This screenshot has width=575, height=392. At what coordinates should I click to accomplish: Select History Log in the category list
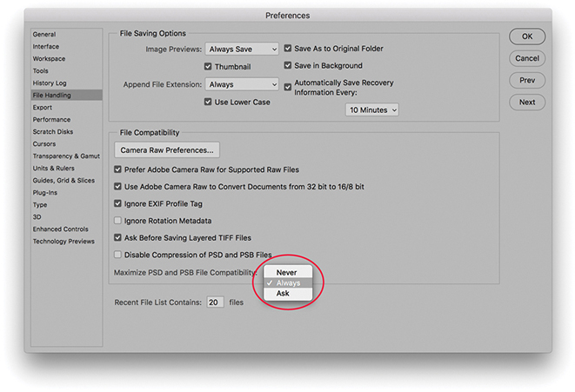[x=50, y=83]
